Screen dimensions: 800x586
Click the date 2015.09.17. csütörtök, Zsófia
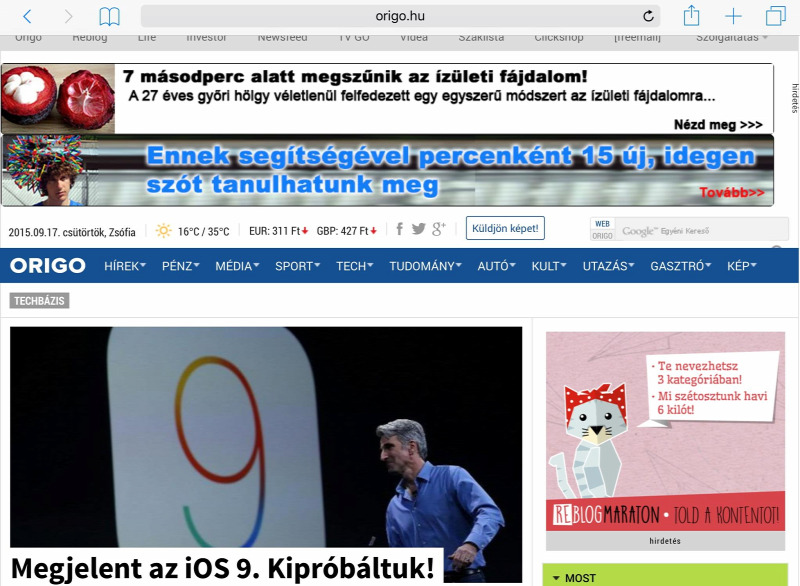pyautogui.click(x=72, y=233)
